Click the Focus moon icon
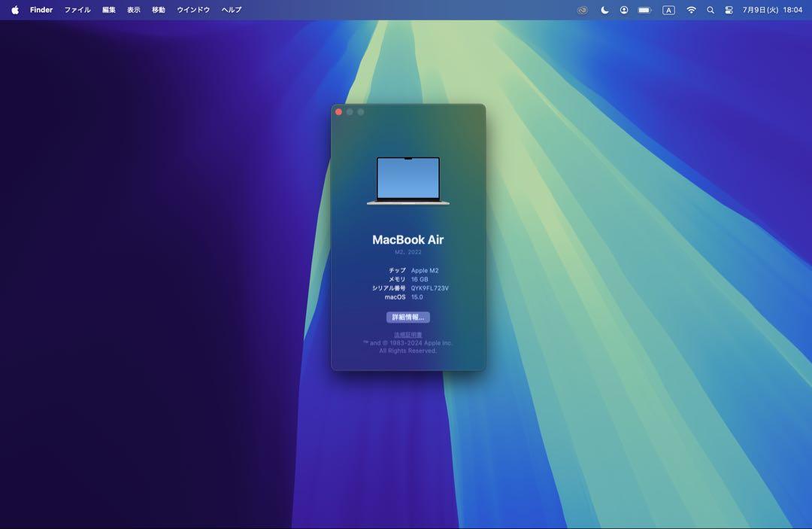812x529 pixels. click(604, 10)
